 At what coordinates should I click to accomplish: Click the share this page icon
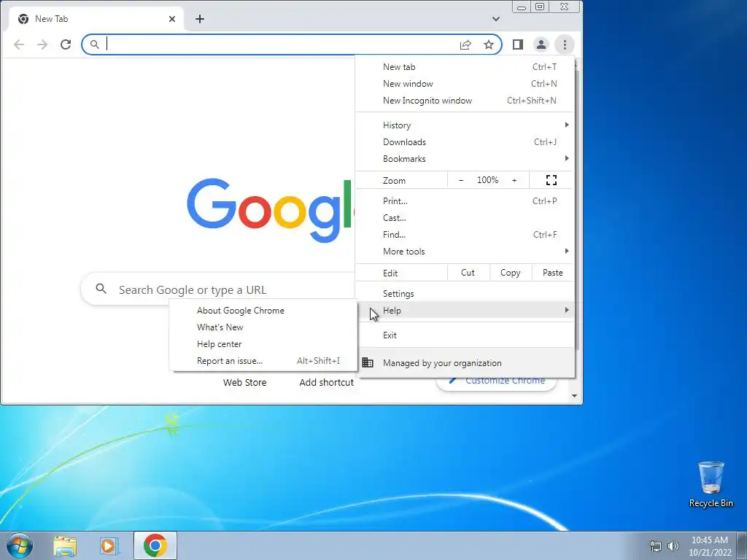465,44
